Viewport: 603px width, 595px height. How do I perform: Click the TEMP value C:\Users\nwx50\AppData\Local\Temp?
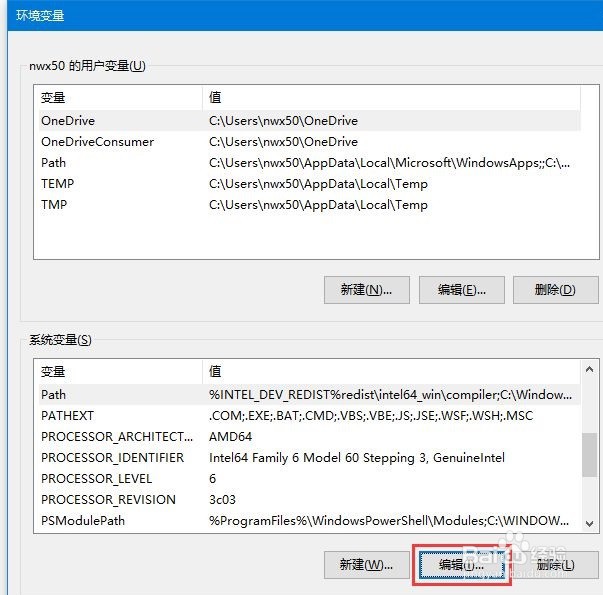(318, 184)
